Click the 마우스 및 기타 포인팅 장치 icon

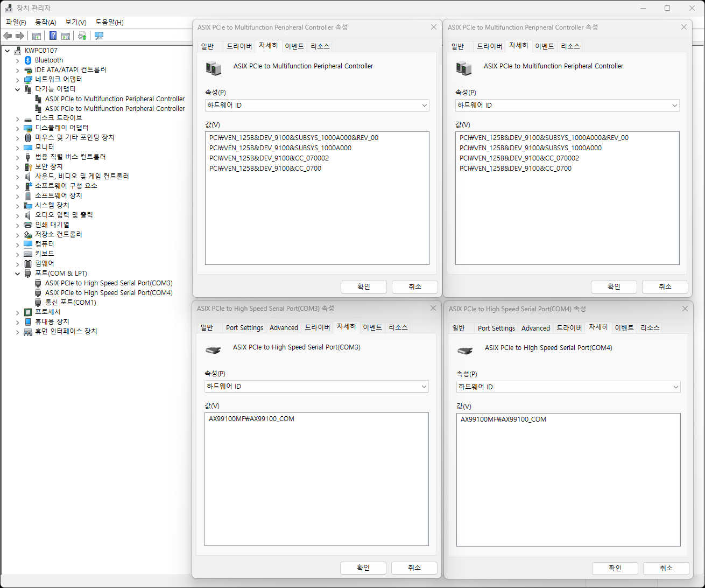(28, 138)
